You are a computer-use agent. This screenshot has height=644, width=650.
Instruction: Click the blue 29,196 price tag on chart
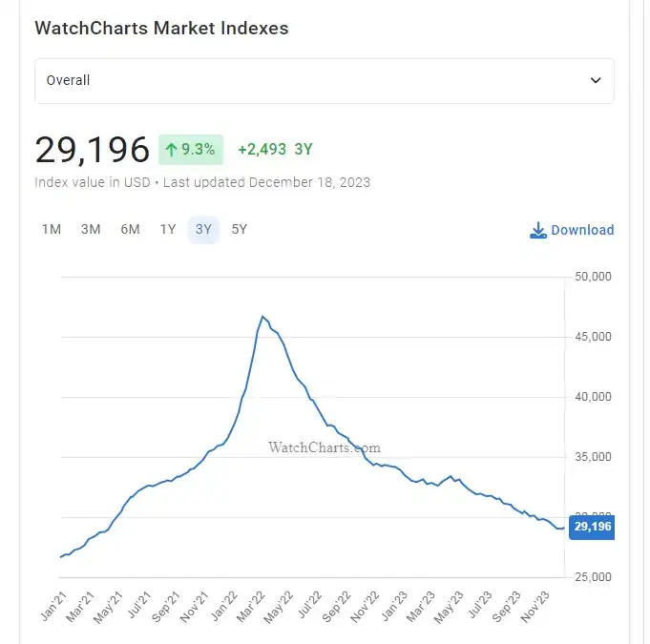pos(592,527)
